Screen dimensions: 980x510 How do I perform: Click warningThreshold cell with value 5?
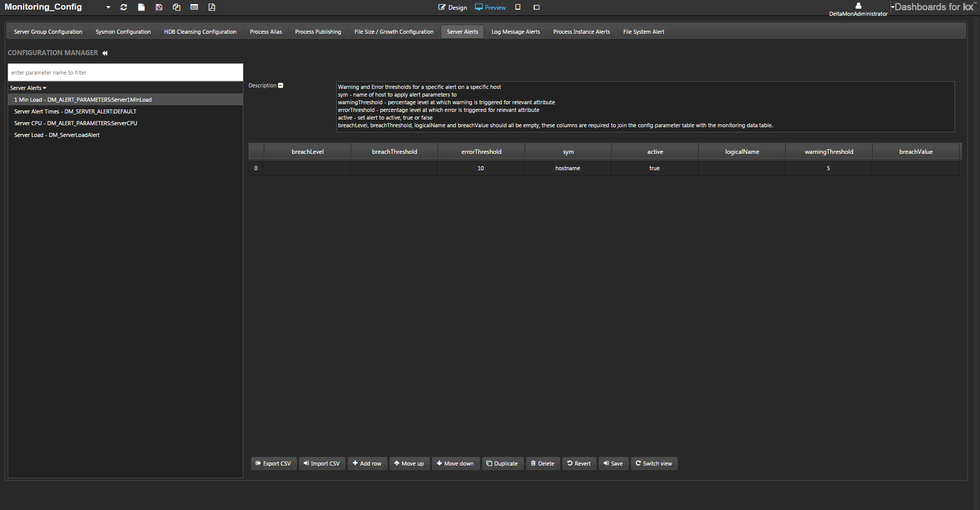click(828, 168)
